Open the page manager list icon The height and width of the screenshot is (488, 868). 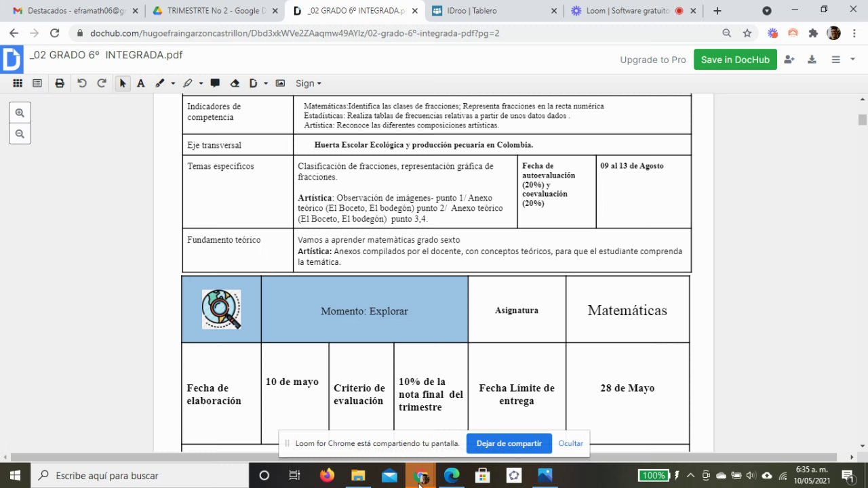37,83
